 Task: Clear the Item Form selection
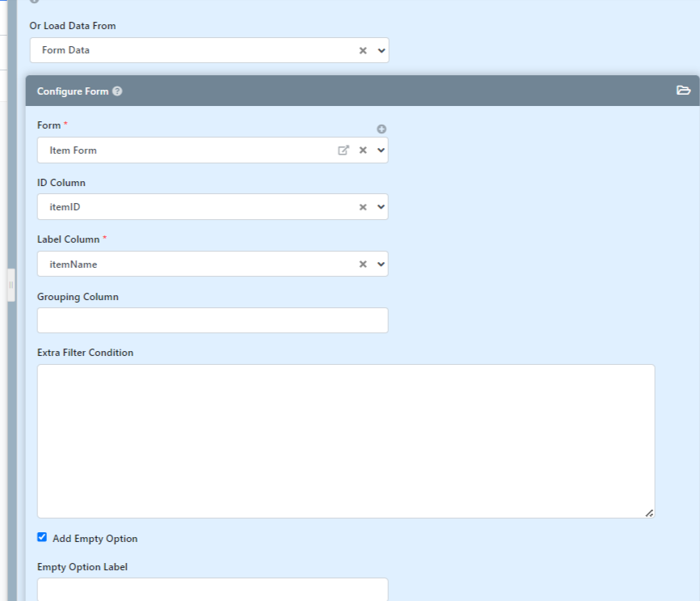click(363, 150)
